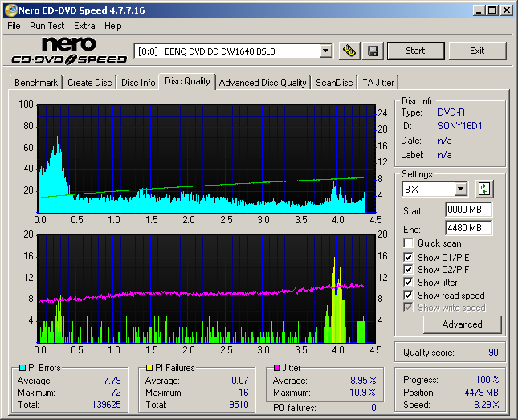Click the floppy disk save icon

373,51
